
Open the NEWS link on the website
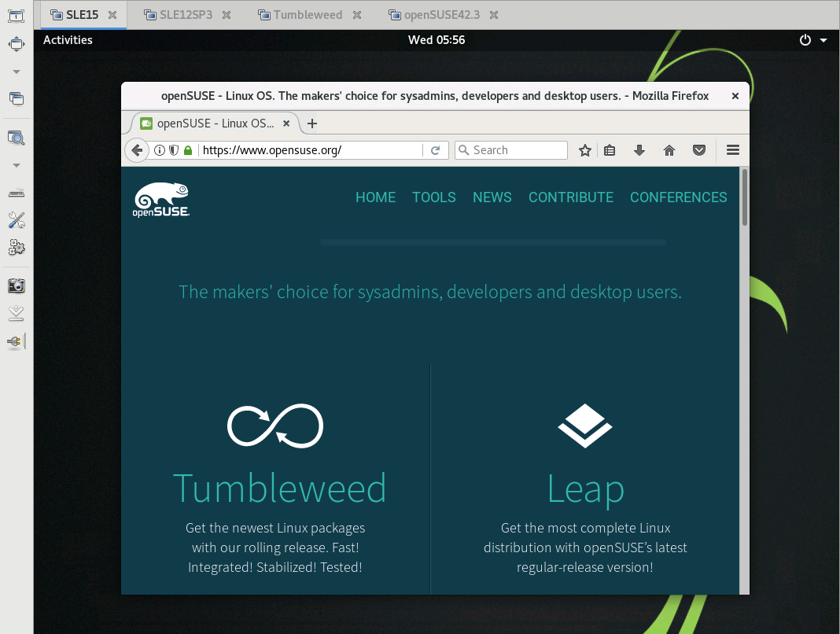click(492, 197)
